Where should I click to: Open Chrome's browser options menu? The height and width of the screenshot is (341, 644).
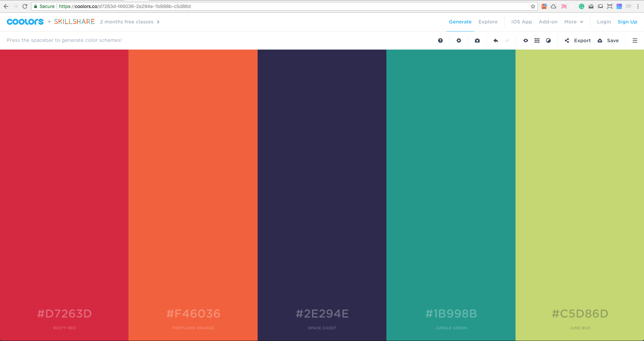tap(639, 6)
